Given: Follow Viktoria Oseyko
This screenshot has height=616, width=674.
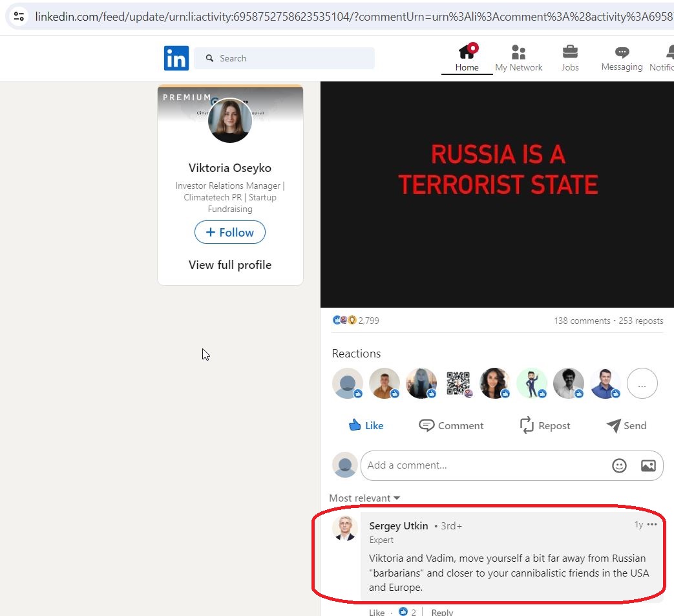Looking at the screenshot, I should click(x=230, y=232).
